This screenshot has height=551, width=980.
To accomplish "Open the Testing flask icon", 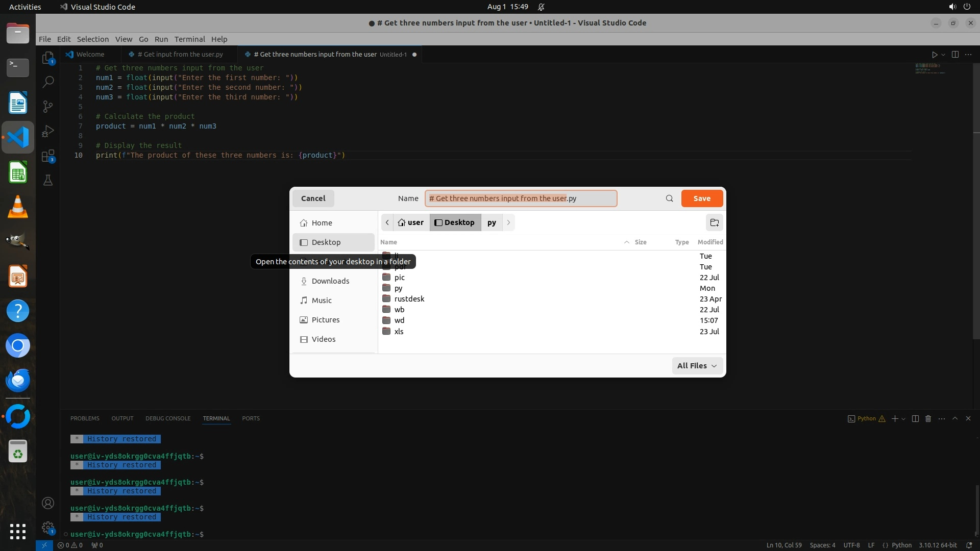I will (48, 180).
